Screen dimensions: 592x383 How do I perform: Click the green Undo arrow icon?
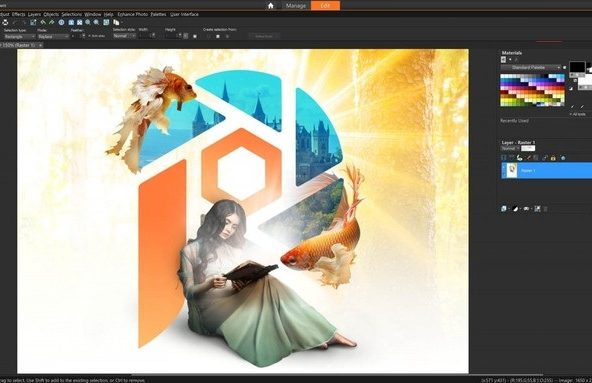[x=43, y=23]
